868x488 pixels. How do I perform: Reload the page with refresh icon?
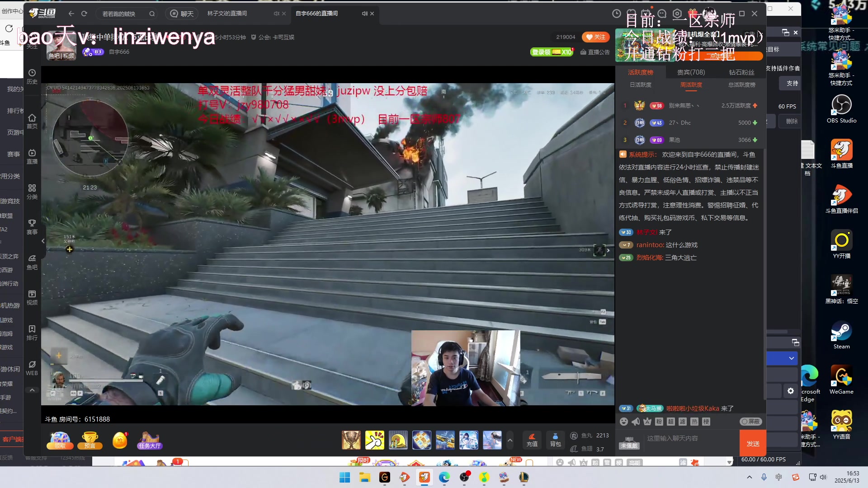pyautogui.click(x=84, y=14)
